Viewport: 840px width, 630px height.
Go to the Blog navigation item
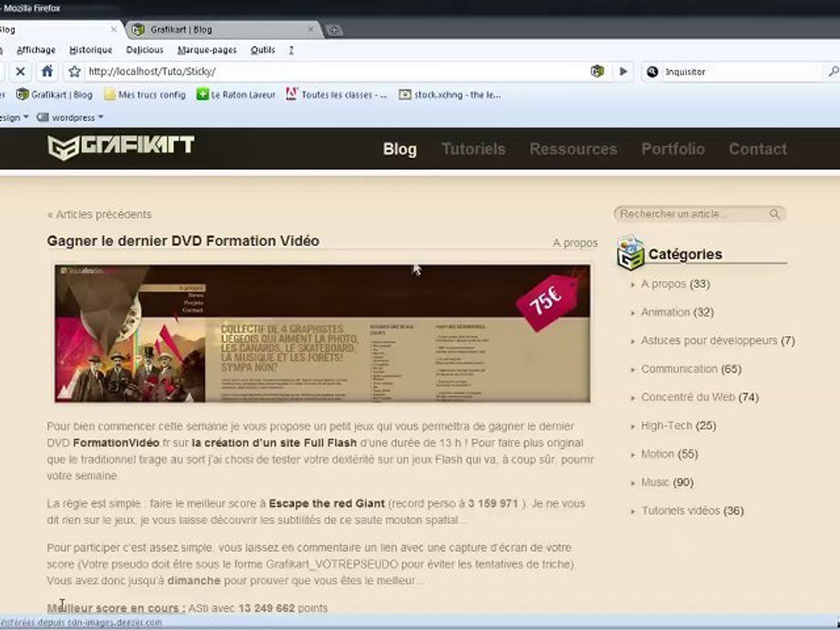(x=400, y=149)
